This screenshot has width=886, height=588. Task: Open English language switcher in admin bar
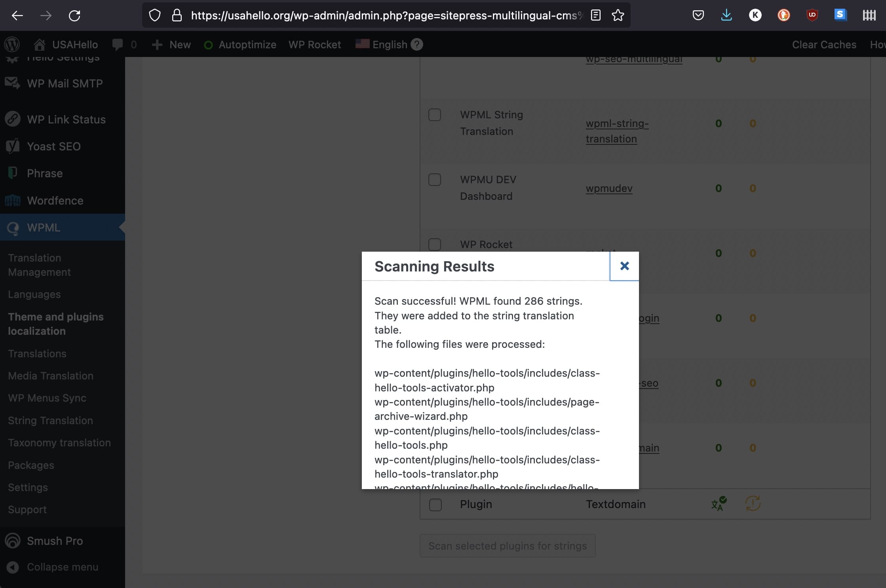click(382, 44)
